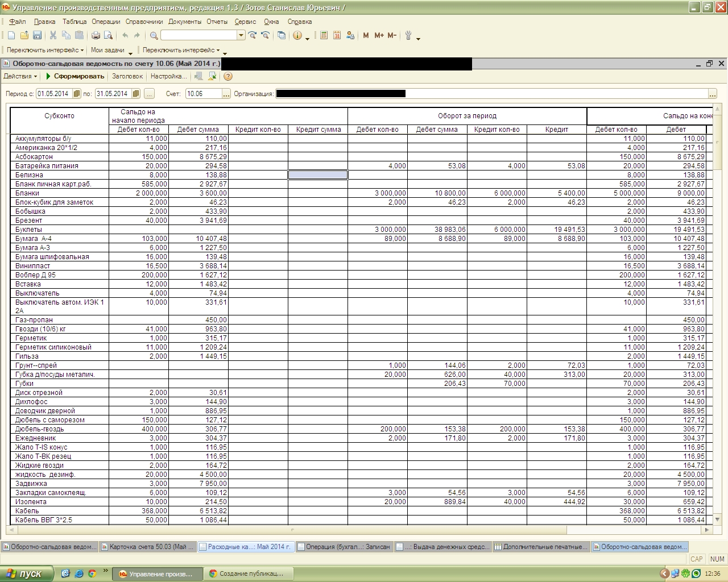The height and width of the screenshot is (582, 728).
Task: Click the period selection ellipsis button
Action: (x=150, y=94)
